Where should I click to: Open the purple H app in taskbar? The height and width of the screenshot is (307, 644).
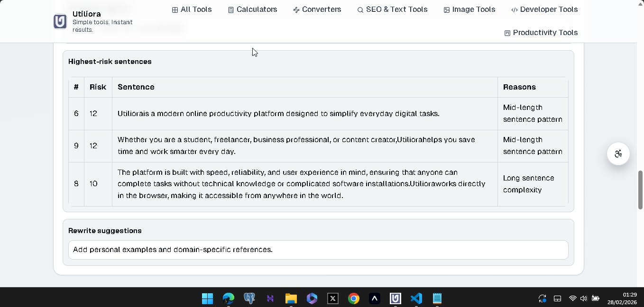click(270, 298)
